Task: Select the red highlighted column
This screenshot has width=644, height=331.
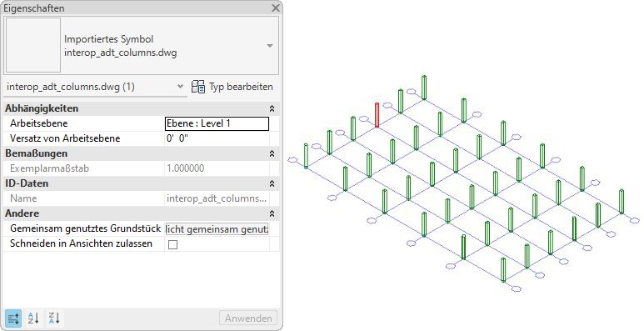Action: pyautogui.click(x=377, y=115)
